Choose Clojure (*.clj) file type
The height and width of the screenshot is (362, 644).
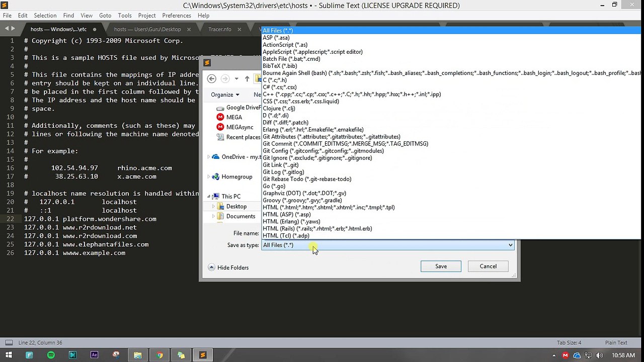451,108
